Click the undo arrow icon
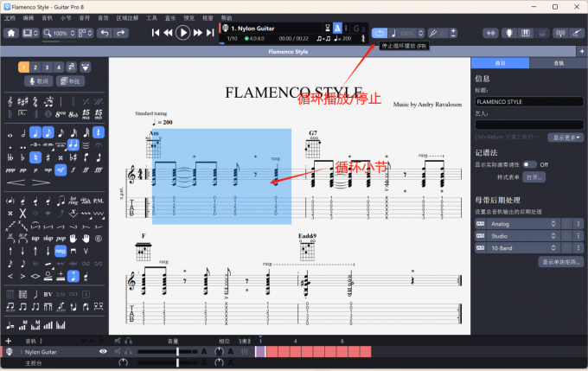 pyautogui.click(x=105, y=33)
